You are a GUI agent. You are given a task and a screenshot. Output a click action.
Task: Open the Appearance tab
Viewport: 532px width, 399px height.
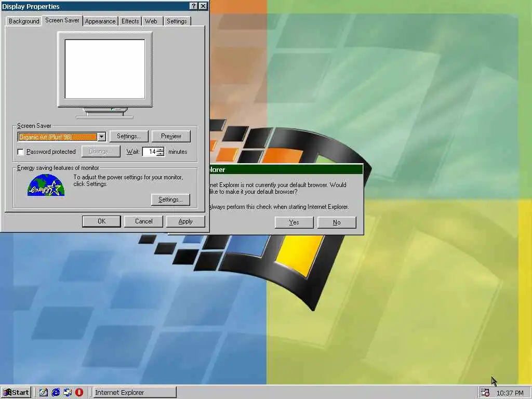tap(100, 21)
